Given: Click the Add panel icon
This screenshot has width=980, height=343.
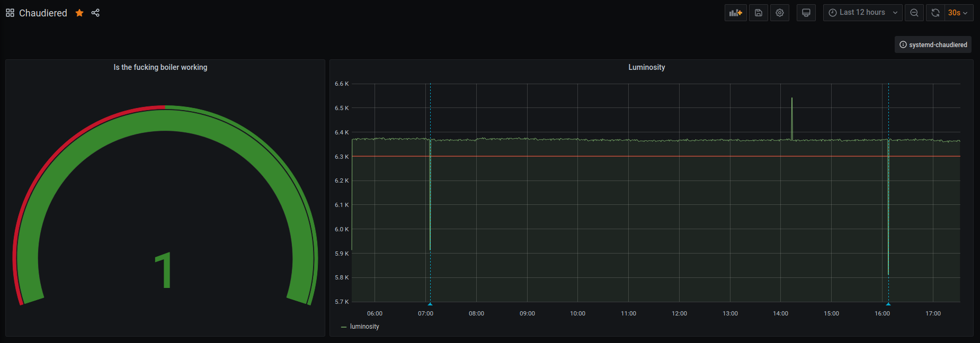Looking at the screenshot, I should point(735,13).
